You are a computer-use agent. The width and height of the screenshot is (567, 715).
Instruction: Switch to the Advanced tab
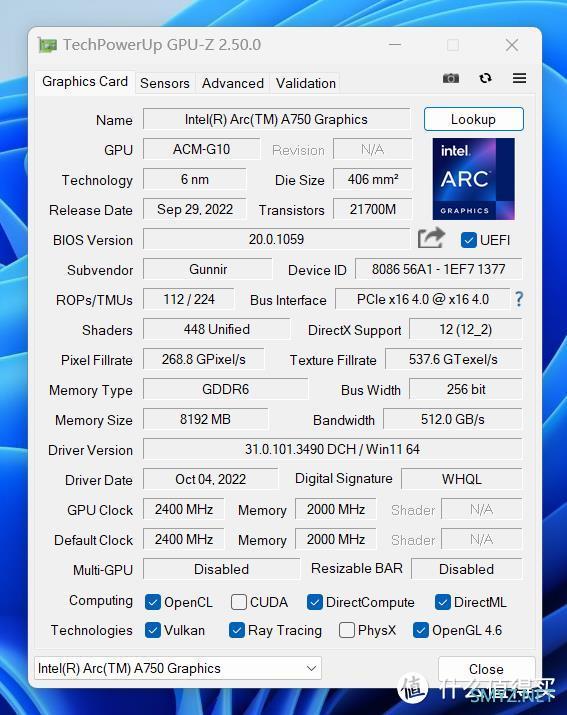click(233, 83)
